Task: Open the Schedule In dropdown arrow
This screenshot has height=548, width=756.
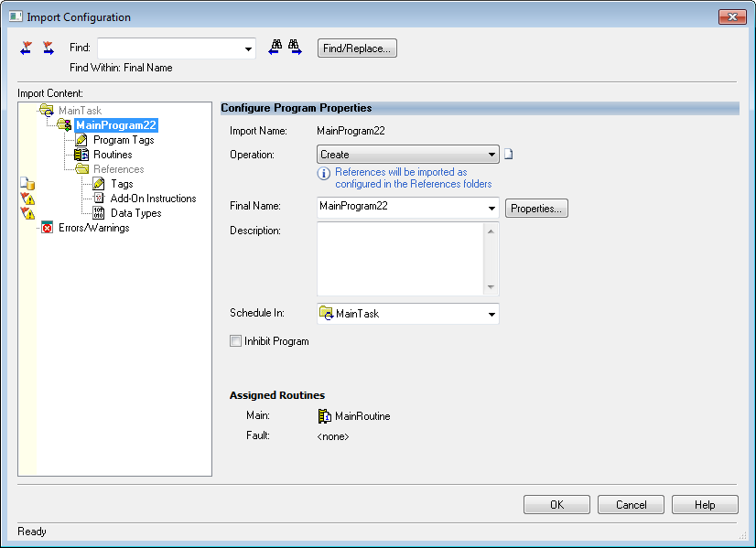Action: point(491,314)
